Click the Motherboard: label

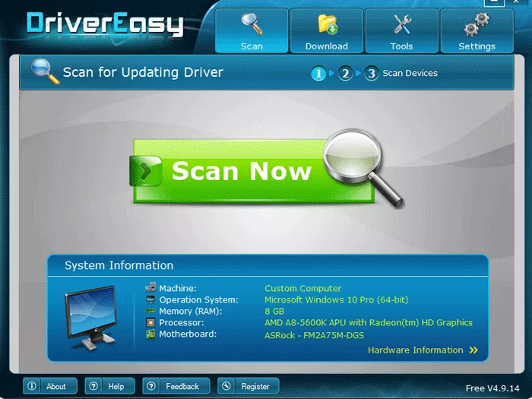[x=188, y=334]
